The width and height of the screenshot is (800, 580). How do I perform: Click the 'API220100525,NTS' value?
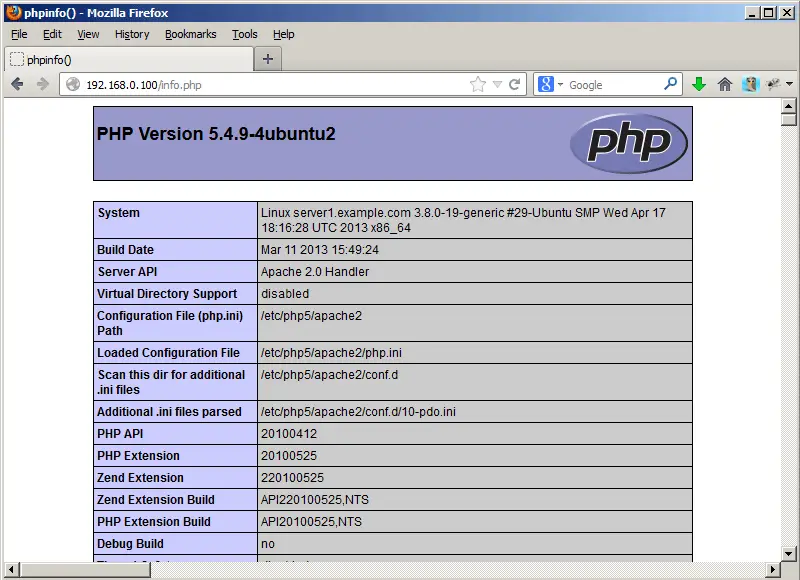click(315, 499)
